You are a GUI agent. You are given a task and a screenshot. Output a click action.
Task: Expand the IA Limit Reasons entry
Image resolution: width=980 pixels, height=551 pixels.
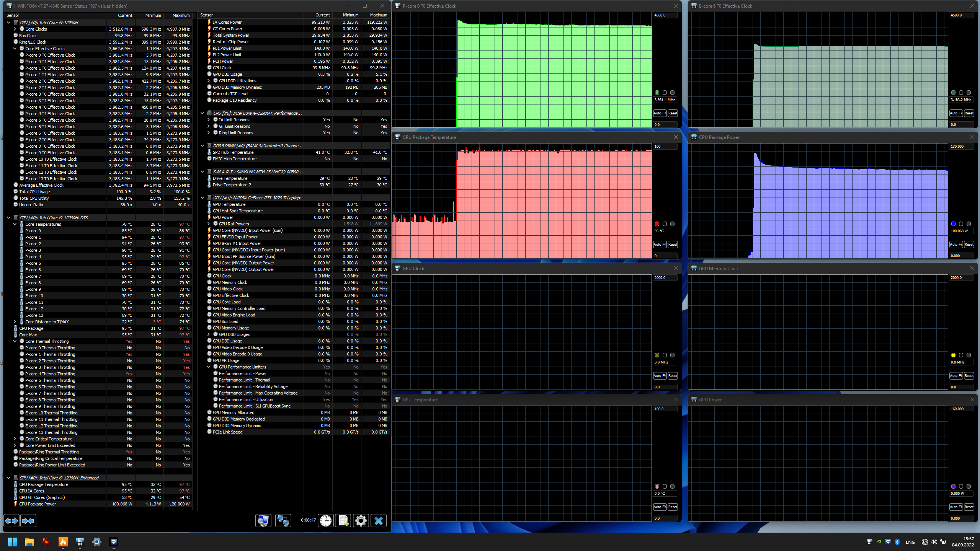click(209, 120)
